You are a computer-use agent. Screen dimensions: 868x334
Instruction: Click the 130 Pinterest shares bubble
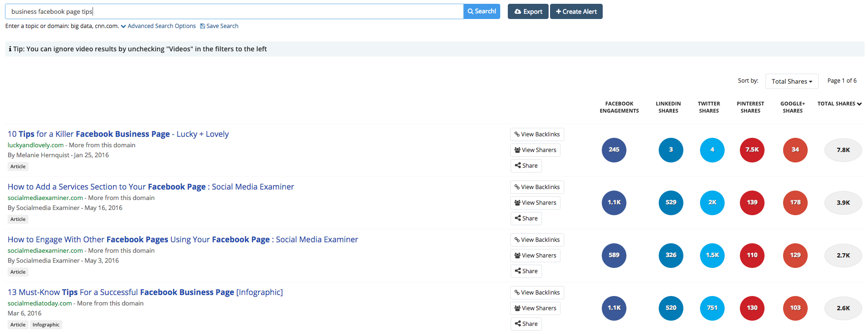tap(752, 308)
